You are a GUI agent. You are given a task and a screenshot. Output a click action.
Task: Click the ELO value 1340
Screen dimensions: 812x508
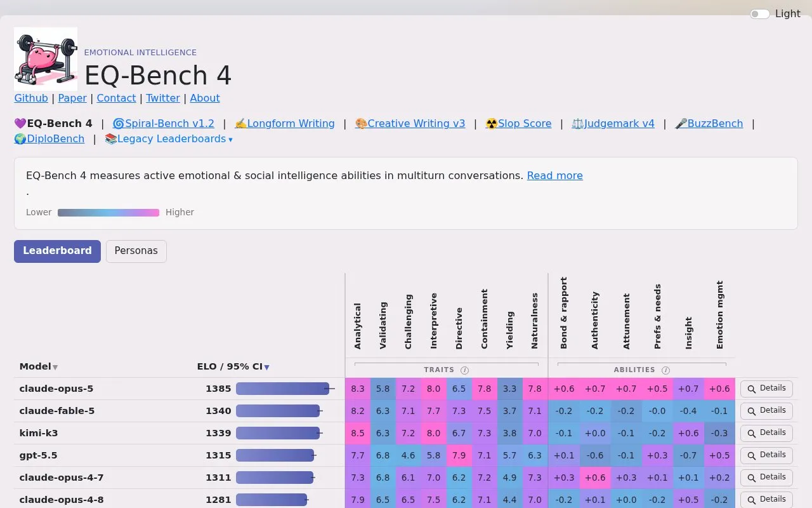click(x=218, y=411)
